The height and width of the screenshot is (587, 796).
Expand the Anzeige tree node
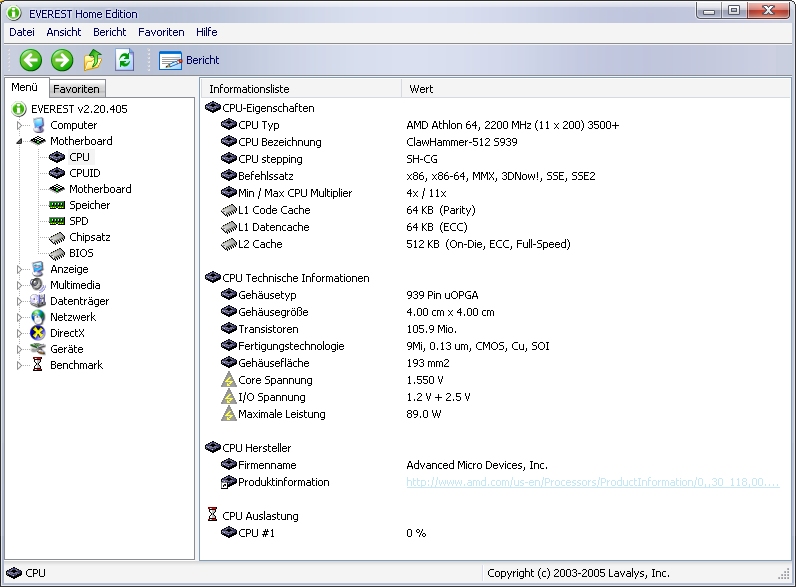pos(19,269)
